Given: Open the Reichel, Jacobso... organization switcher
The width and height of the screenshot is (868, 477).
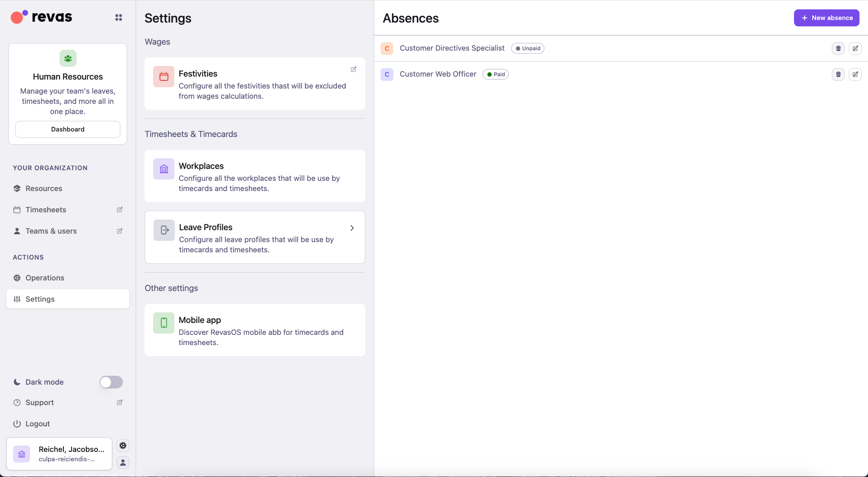Looking at the screenshot, I should [x=60, y=454].
